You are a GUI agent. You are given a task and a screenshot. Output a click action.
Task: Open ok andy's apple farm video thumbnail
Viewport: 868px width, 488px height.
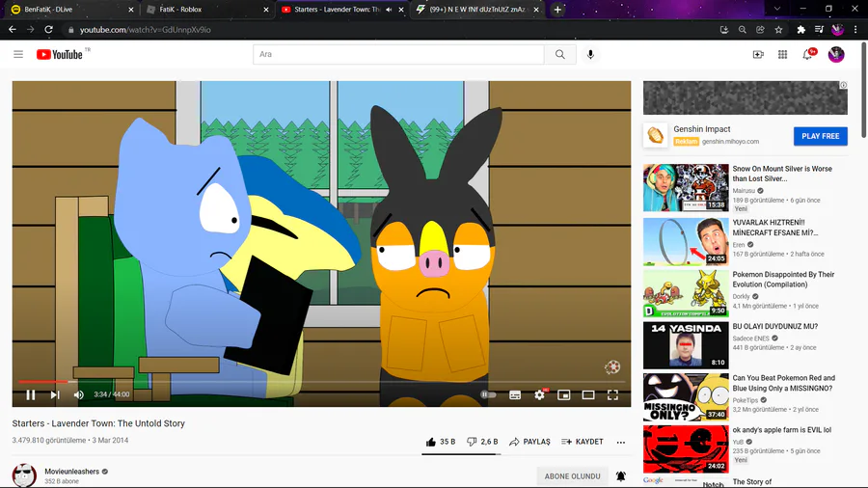(686, 448)
